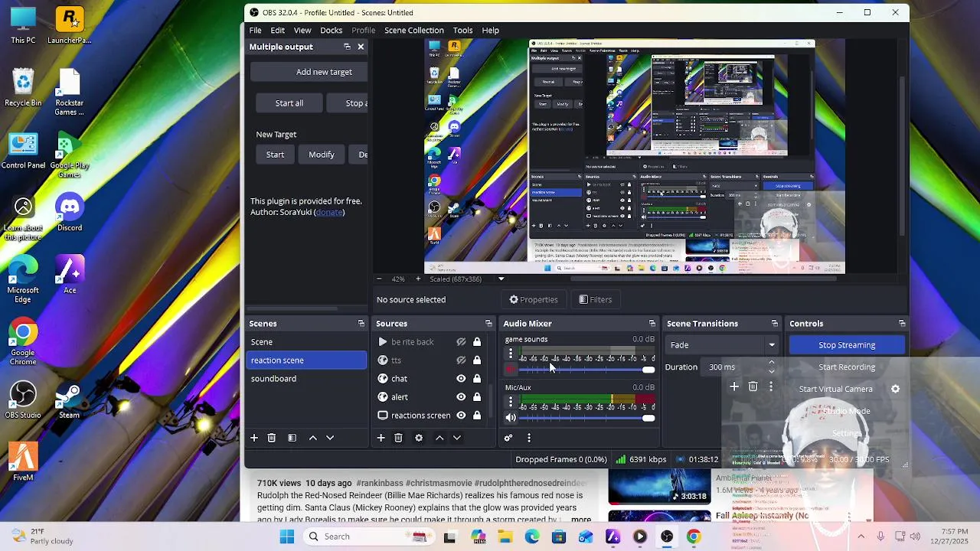The height and width of the screenshot is (551, 980).
Task: Close the Multiple output dock
Action: coord(361,47)
